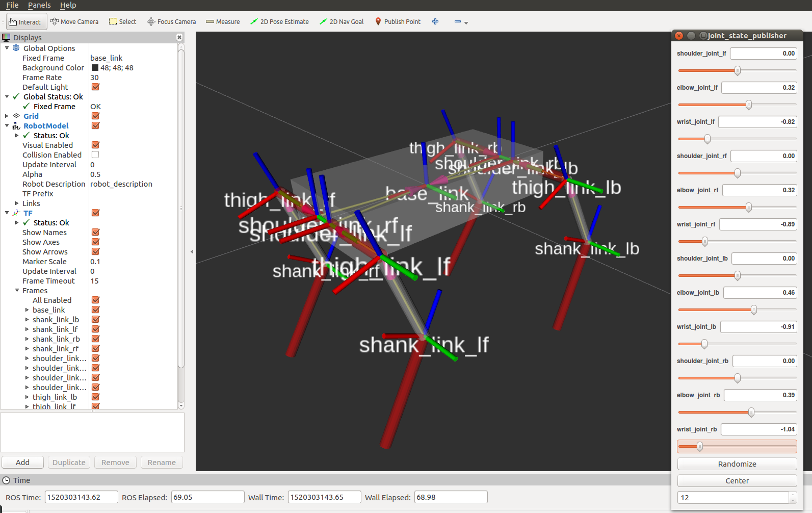
Task: Click the wrist_joint_rb slider handle
Action: pyautogui.click(x=700, y=446)
